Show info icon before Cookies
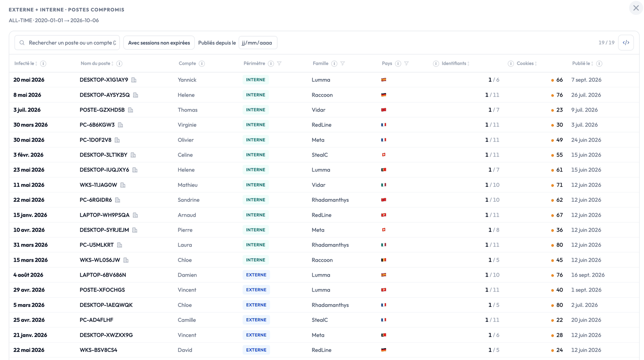 tap(511, 64)
